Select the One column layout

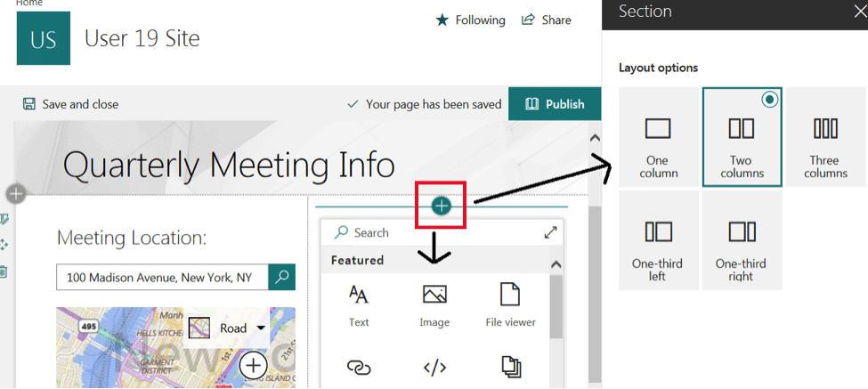(x=658, y=137)
